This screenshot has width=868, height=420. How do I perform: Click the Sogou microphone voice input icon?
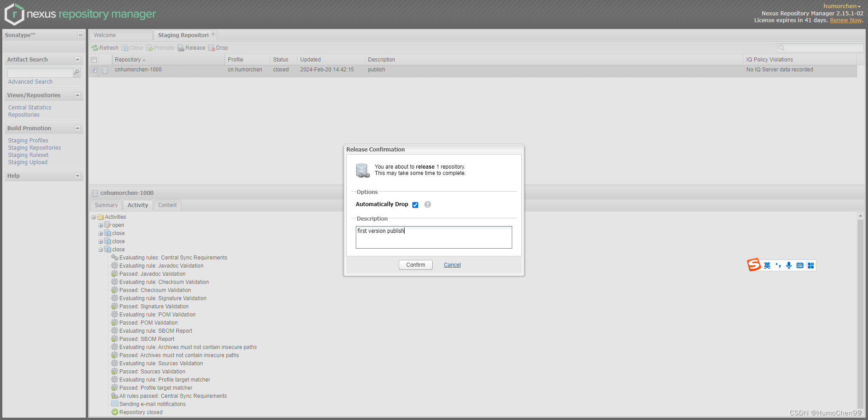click(789, 265)
